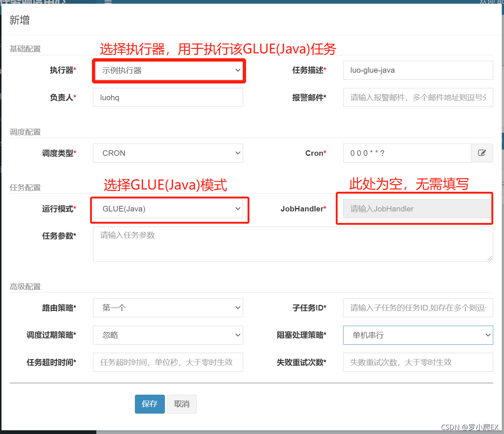Screen dimensions: 504x434
Task: Click the JobHandler field label
Action: pyautogui.click(x=304, y=209)
